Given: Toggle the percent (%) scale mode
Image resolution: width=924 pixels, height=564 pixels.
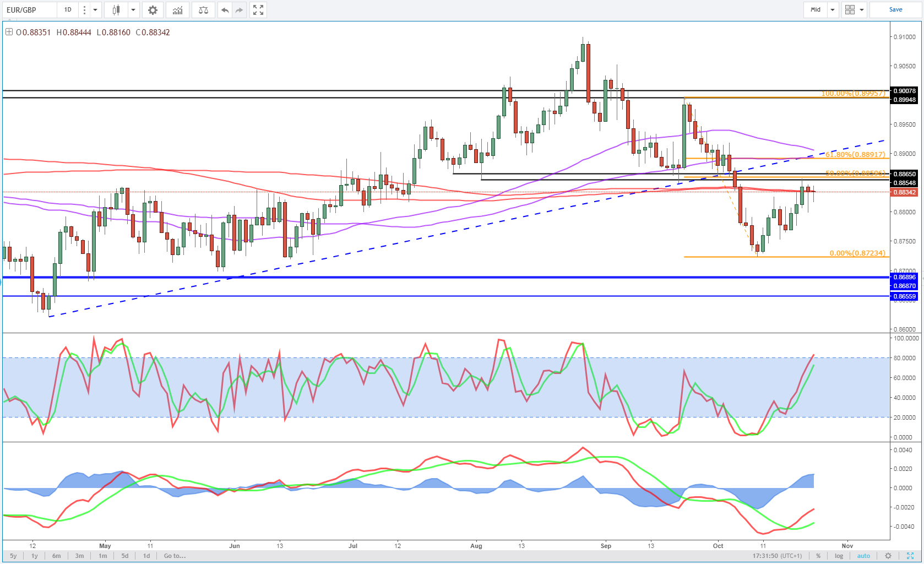Looking at the screenshot, I should 818,556.
